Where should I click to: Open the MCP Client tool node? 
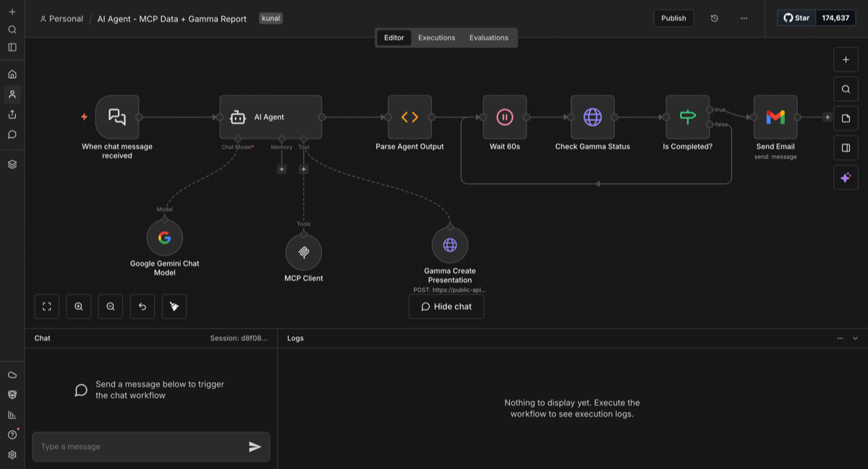coord(303,252)
